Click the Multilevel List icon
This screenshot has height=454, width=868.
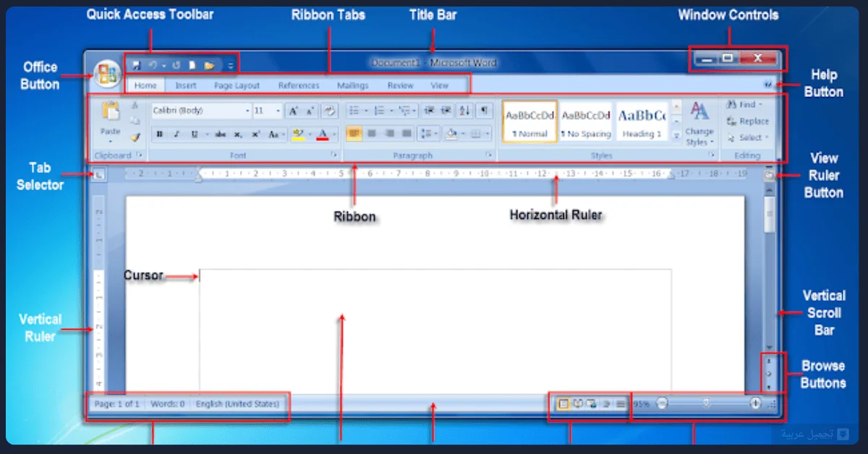coord(404,111)
